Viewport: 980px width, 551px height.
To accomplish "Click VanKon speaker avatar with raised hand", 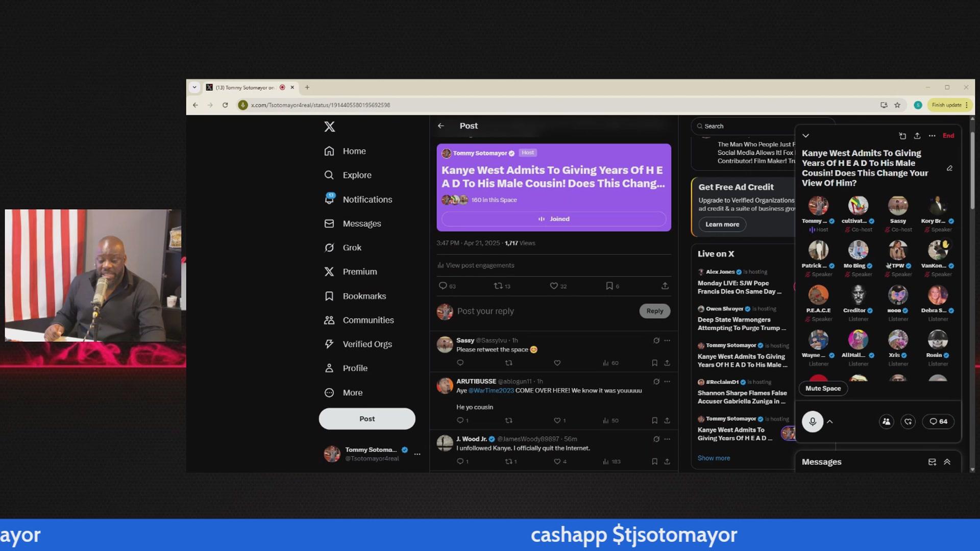I will tap(938, 250).
